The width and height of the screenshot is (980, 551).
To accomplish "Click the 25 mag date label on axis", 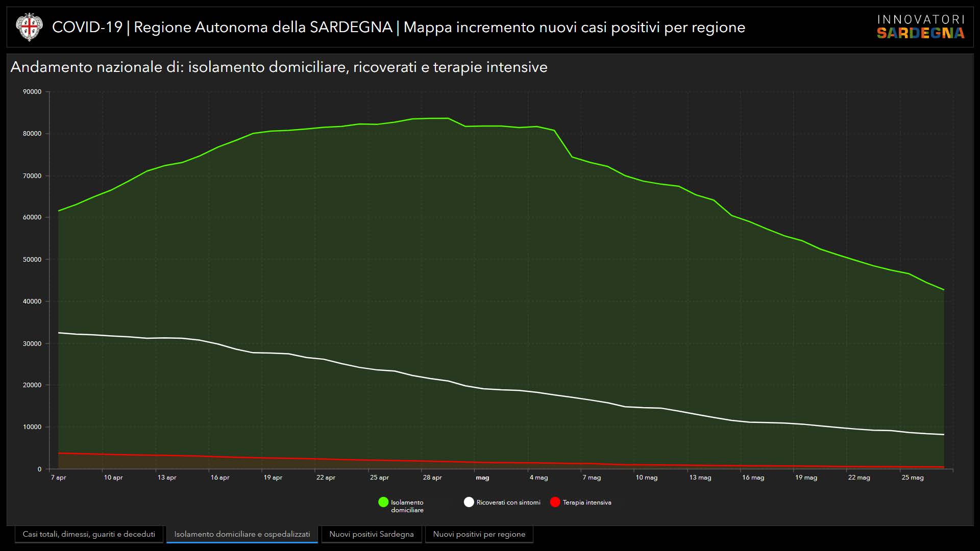I will point(913,478).
